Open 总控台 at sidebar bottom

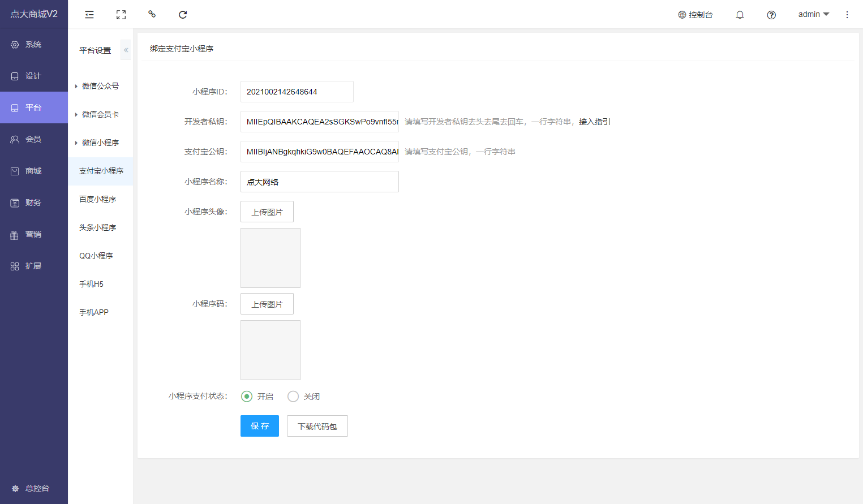tap(34, 488)
